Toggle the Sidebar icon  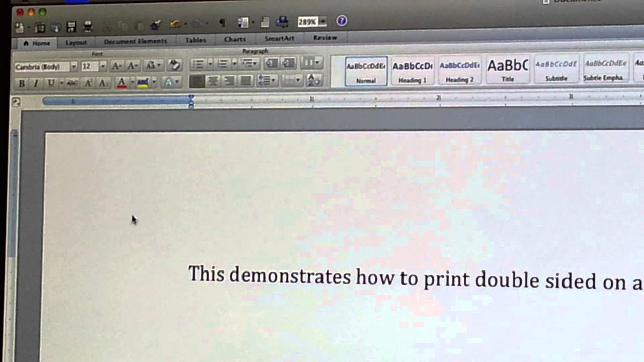pyautogui.click(x=244, y=22)
